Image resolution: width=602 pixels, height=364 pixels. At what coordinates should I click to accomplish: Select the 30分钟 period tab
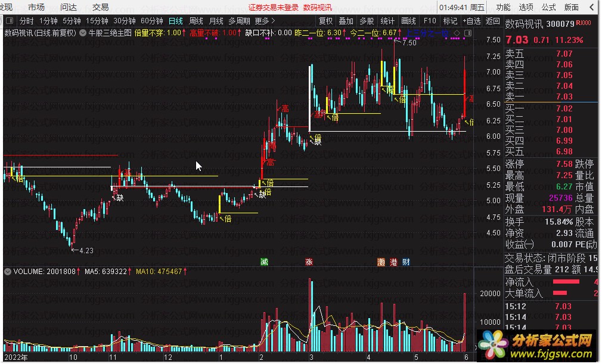[125, 21]
